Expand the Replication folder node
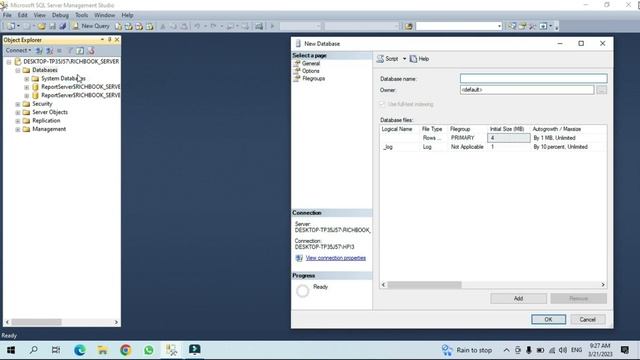This screenshot has height=360, width=640. [18, 121]
